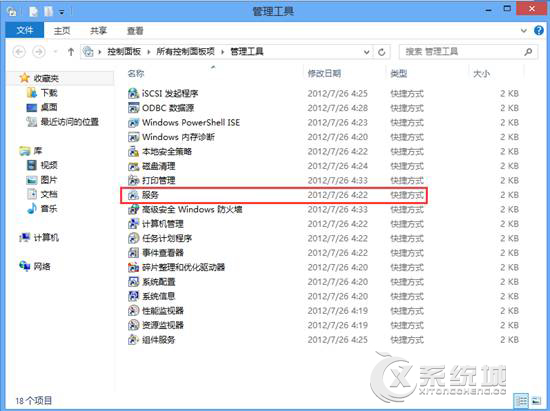Switch to the 查看 ribbon tab

point(135,31)
